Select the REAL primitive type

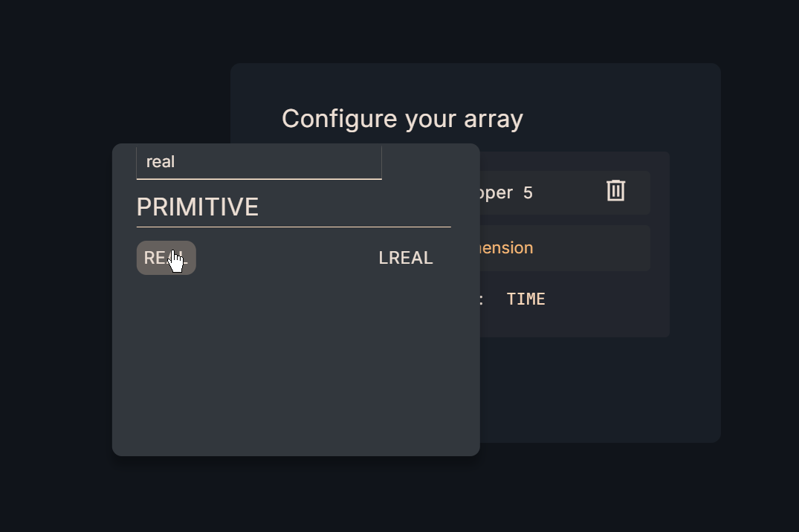pos(166,258)
